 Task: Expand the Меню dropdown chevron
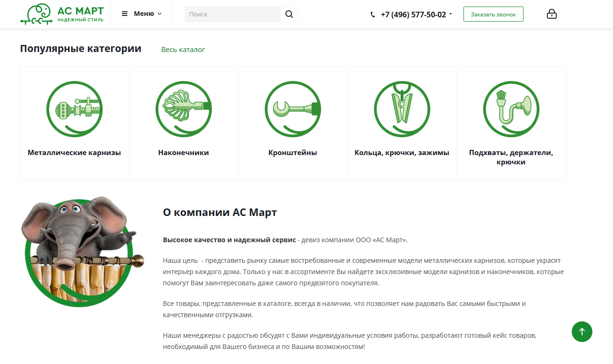[x=160, y=14]
